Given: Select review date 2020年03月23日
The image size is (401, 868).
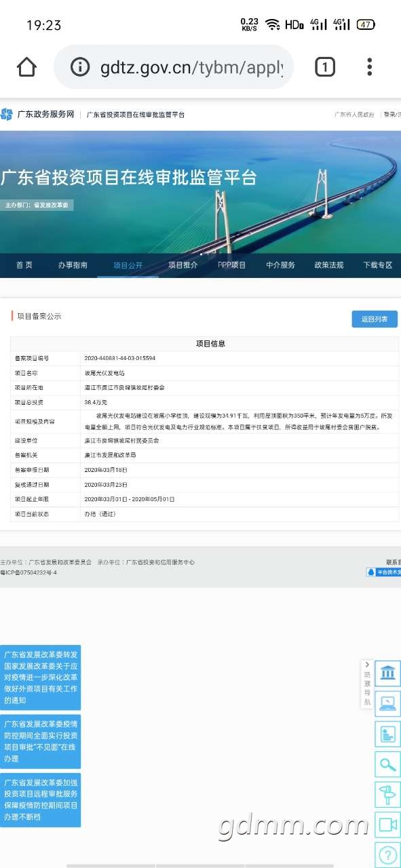Looking at the screenshot, I should pyautogui.click(x=107, y=484).
